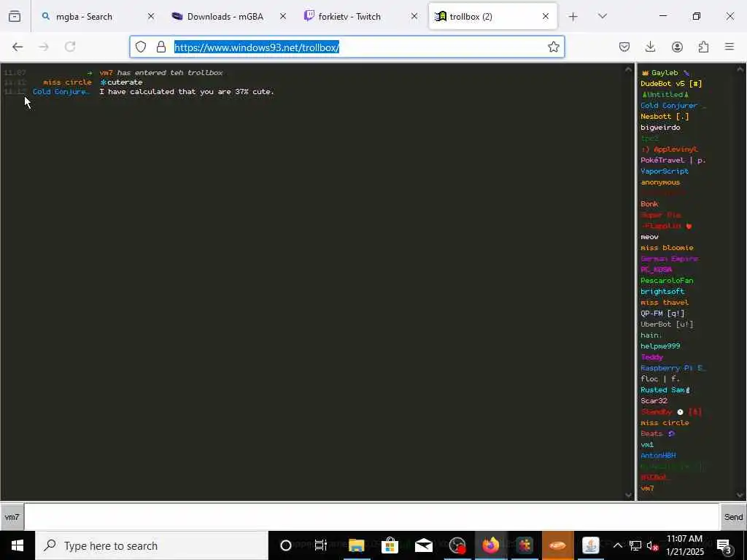Open the extensions puzzle-piece icon
This screenshot has height=560, width=747.
pyautogui.click(x=703, y=47)
